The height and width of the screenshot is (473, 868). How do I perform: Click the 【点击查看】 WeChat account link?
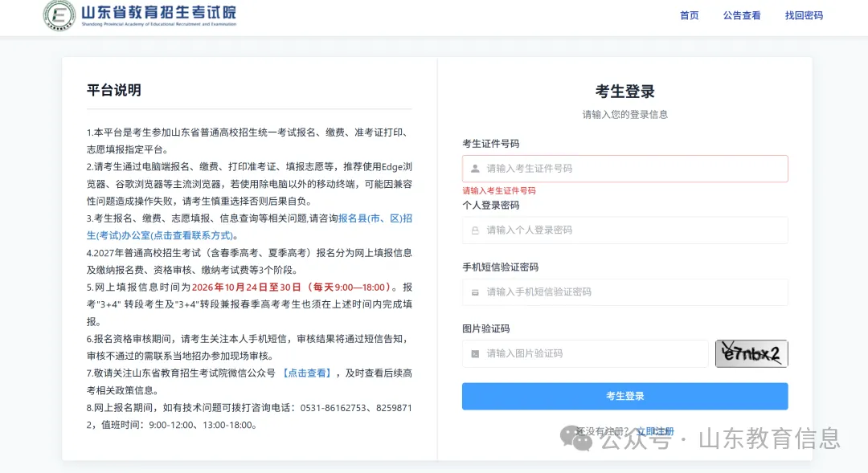click(x=307, y=373)
